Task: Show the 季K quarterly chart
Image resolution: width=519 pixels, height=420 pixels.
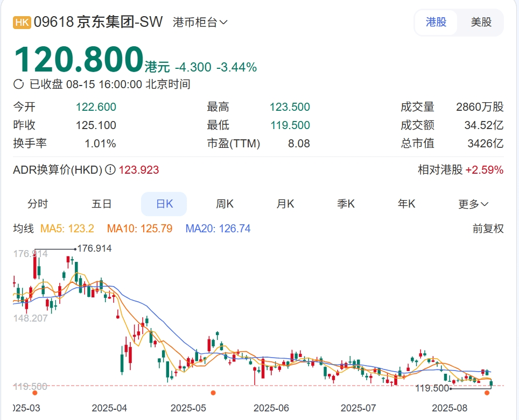Action: coord(346,204)
